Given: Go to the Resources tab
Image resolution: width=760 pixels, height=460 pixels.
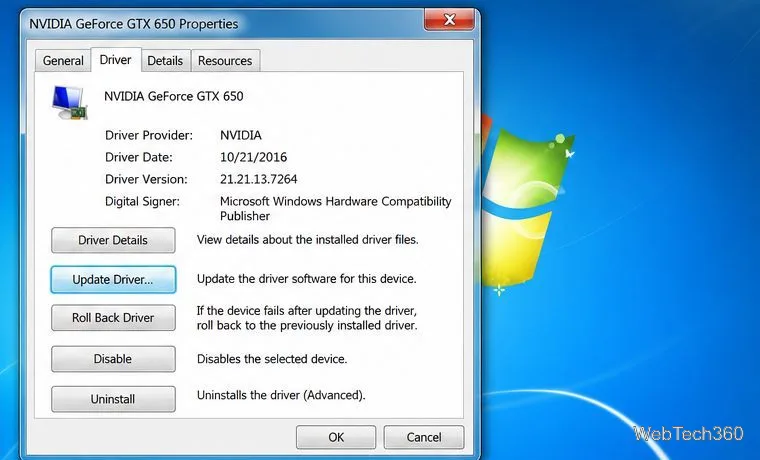Looking at the screenshot, I should (225, 61).
